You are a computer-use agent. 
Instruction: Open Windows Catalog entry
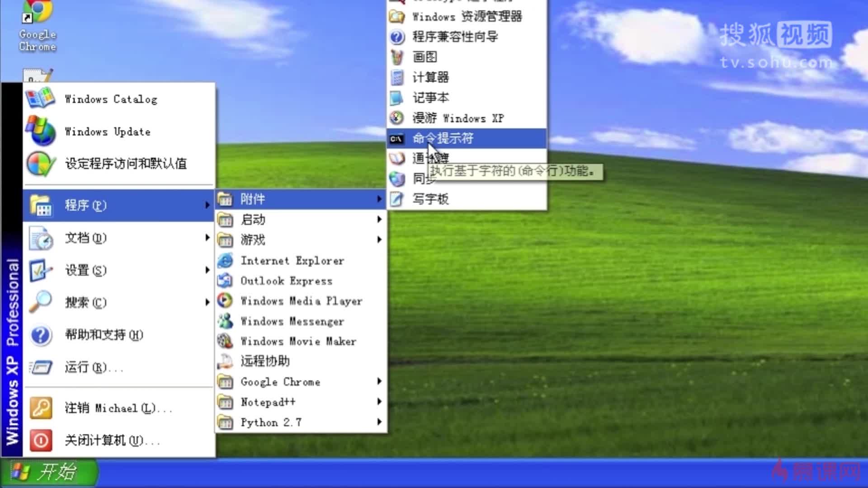[119, 99]
